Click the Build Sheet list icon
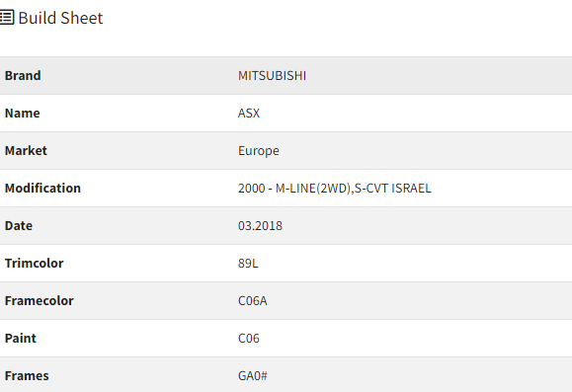Image resolution: width=572 pixels, height=392 pixels. click(x=7, y=18)
